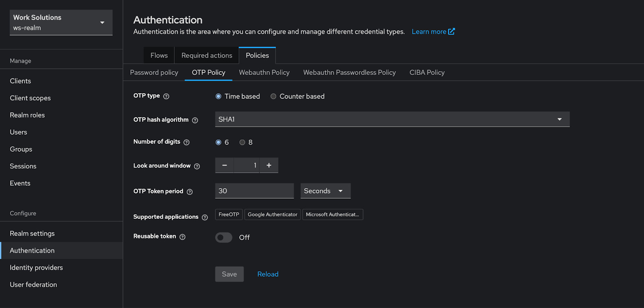Click help icon for OTP Token period
Viewport: 644px width, 308px height.
point(190,192)
